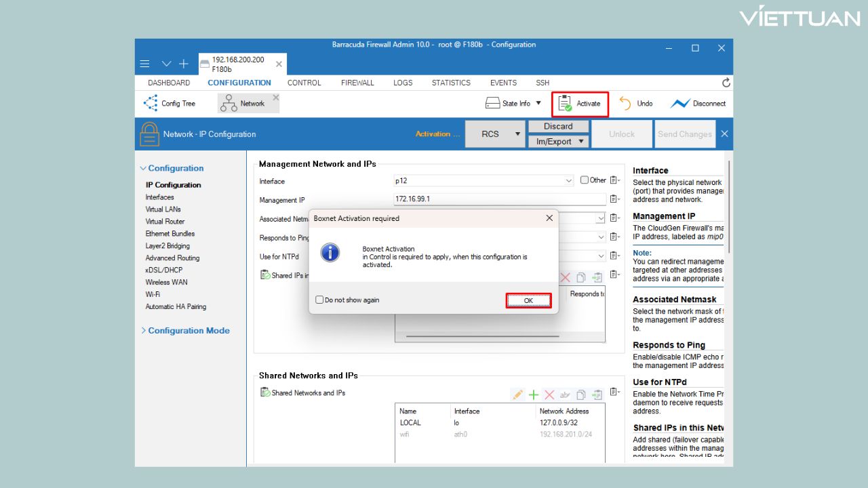The image size is (868, 488).
Task: Click the pencil edit icon in Shared Networks
Action: [x=517, y=394]
